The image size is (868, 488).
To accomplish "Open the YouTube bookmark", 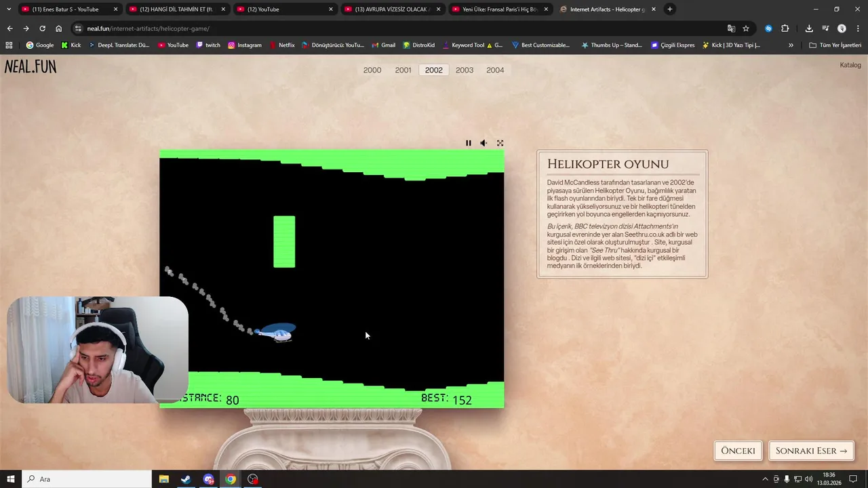I will click(x=174, y=45).
